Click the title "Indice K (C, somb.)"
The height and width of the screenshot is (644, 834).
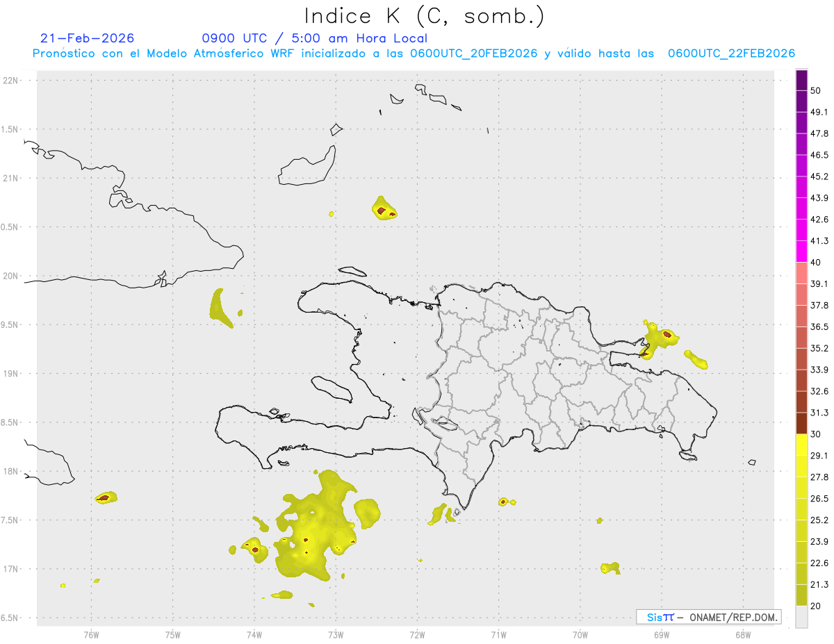coord(423,17)
